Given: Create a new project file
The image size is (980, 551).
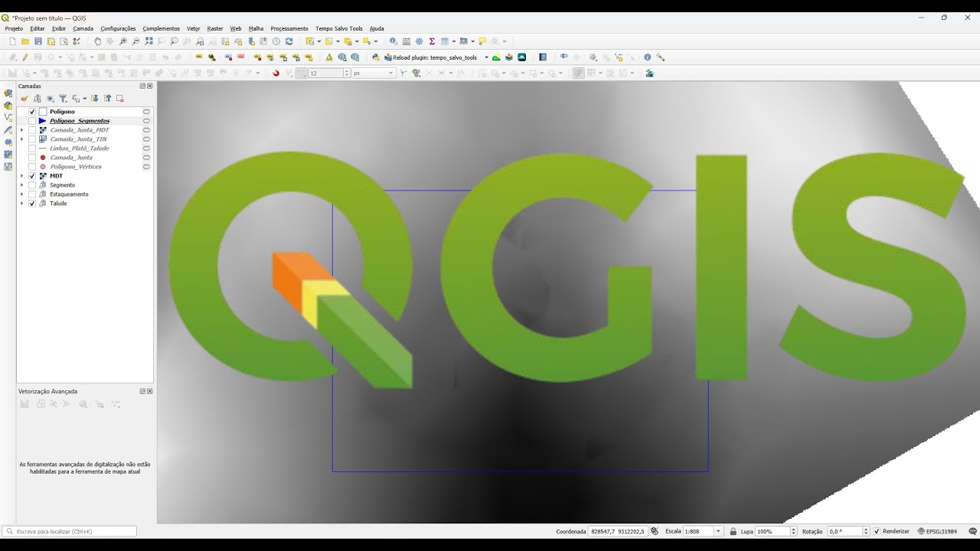Looking at the screenshot, I should [12, 41].
